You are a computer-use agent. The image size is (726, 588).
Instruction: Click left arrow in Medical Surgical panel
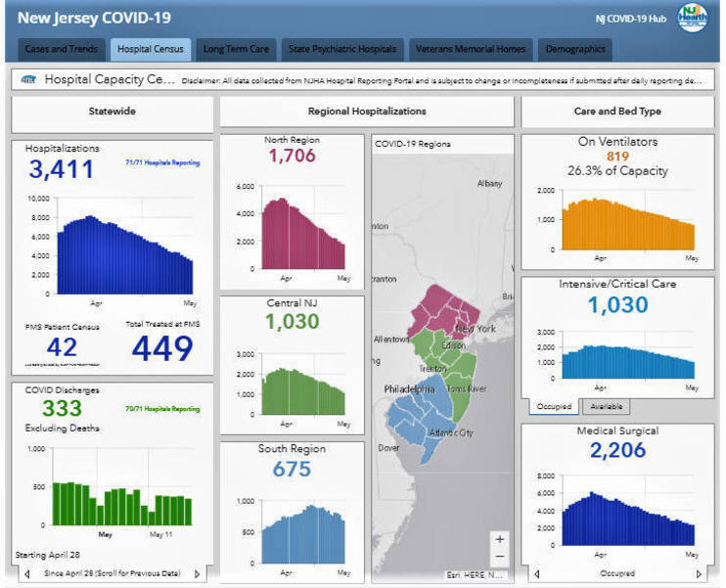pos(536,574)
